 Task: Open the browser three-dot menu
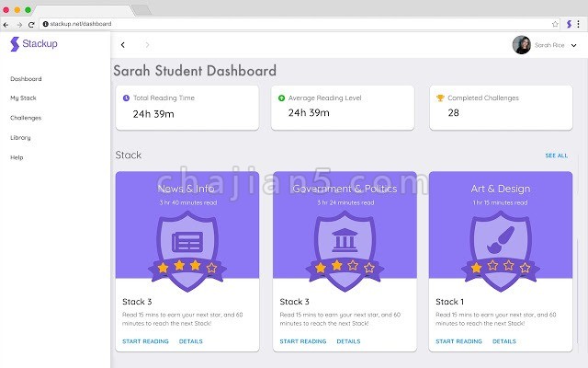578,24
